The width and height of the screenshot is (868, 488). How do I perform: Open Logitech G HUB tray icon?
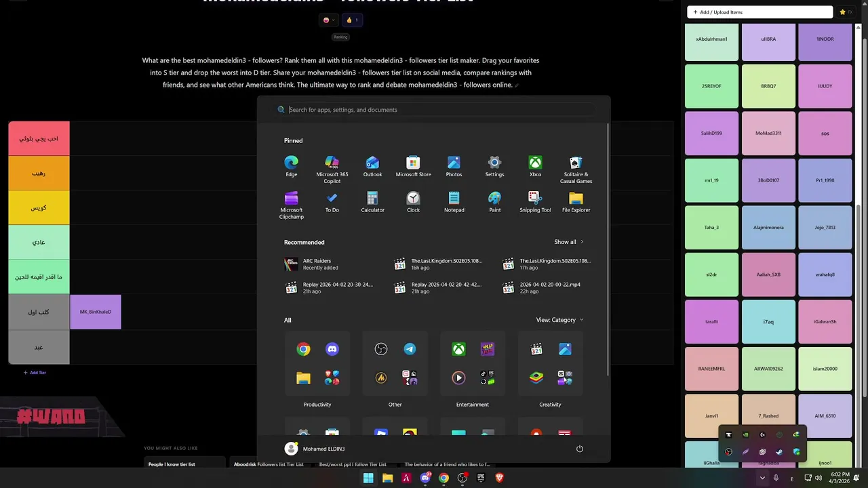762,435
